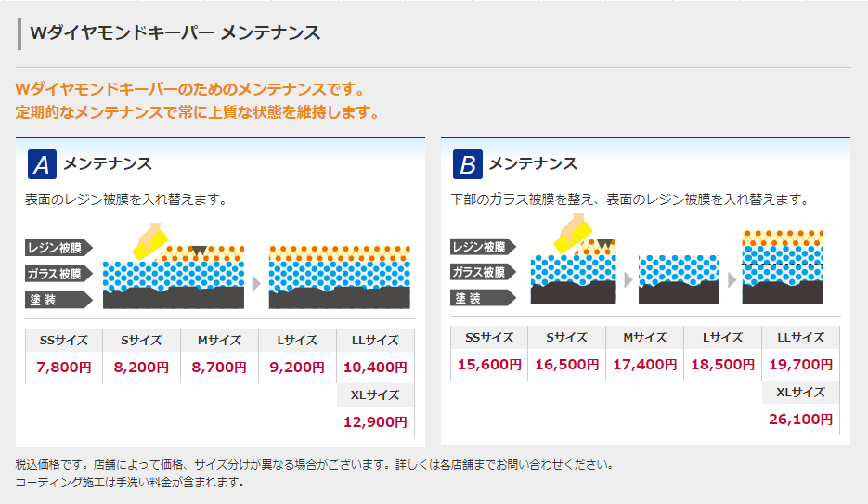Click the yellow sponge in the B メンテナンス diagram
Image resolution: width=868 pixels, height=504 pixels.
(574, 233)
